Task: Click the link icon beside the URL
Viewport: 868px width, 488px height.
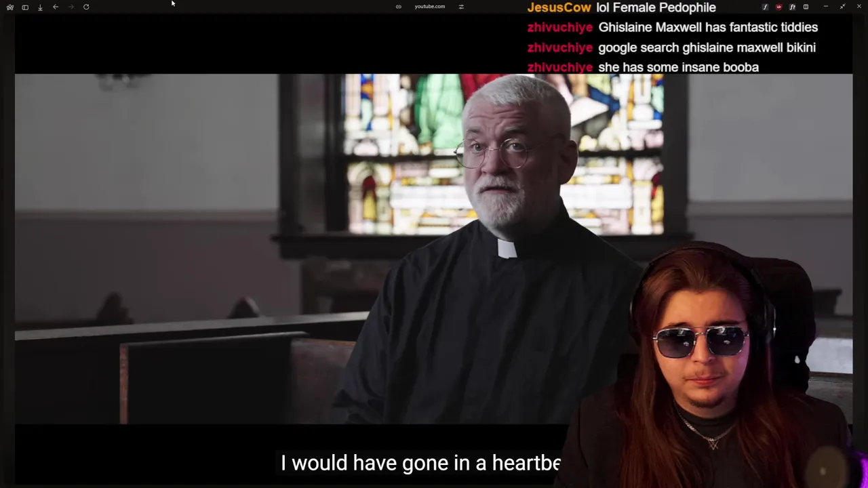Action: 399,7
